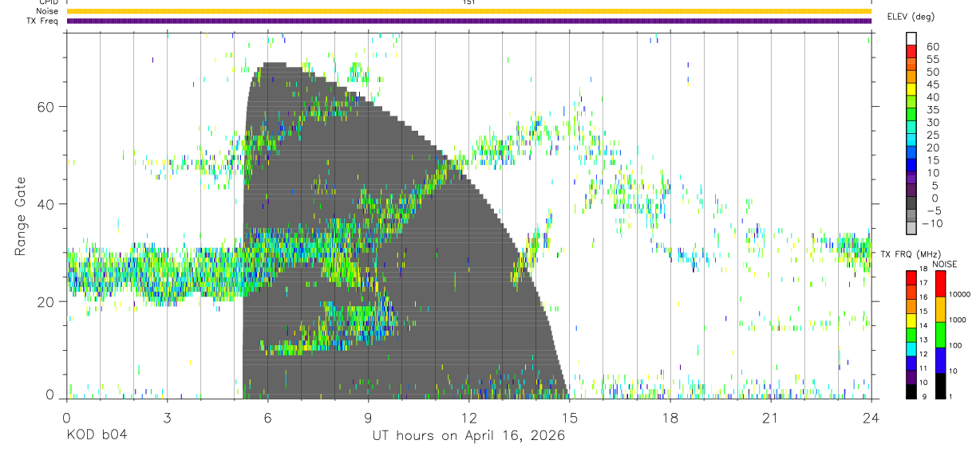Select the cyan ELEV segment between 20 and 25

911,140
